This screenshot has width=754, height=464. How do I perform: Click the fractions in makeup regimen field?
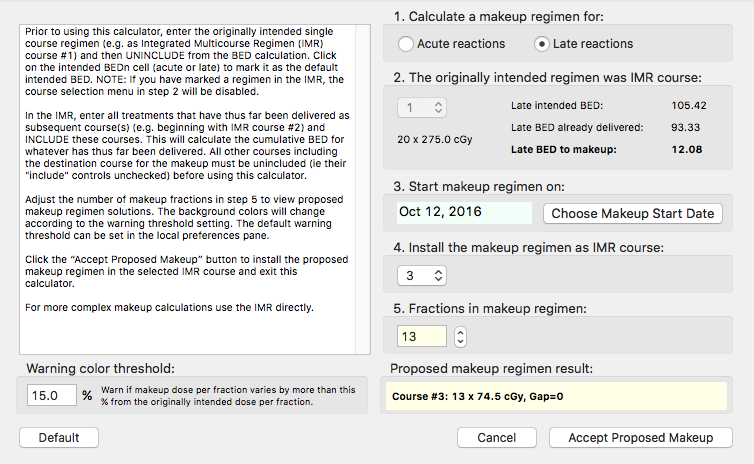pos(421,337)
